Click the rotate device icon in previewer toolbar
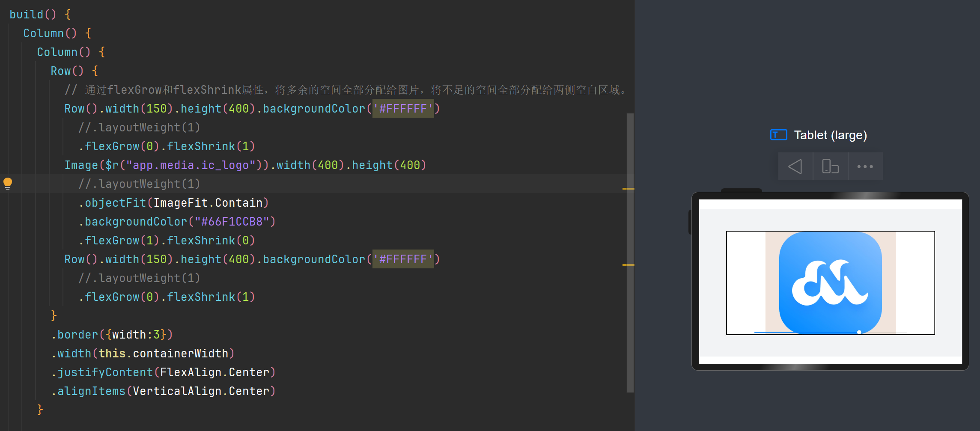This screenshot has height=431, width=980. pyautogui.click(x=830, y=166)
